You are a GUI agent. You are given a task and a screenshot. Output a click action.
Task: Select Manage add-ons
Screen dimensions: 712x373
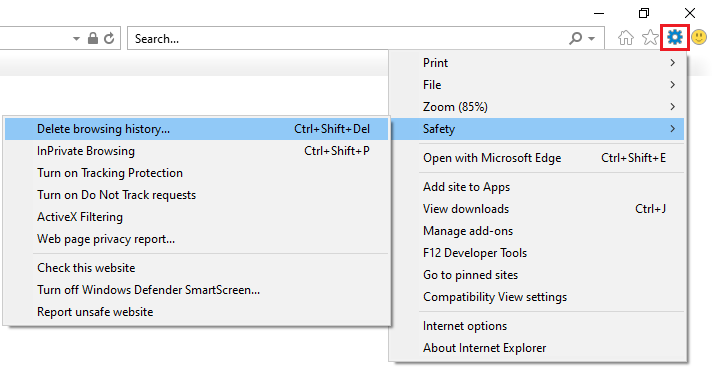538,231
